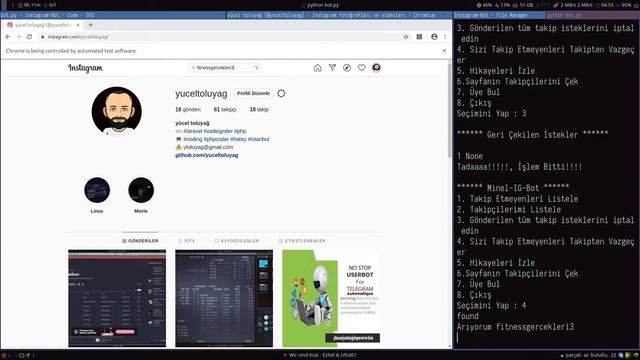The image size is (640, 360).
Task: Open the first post thumbnail in grid
Action: tap(117, 298)
